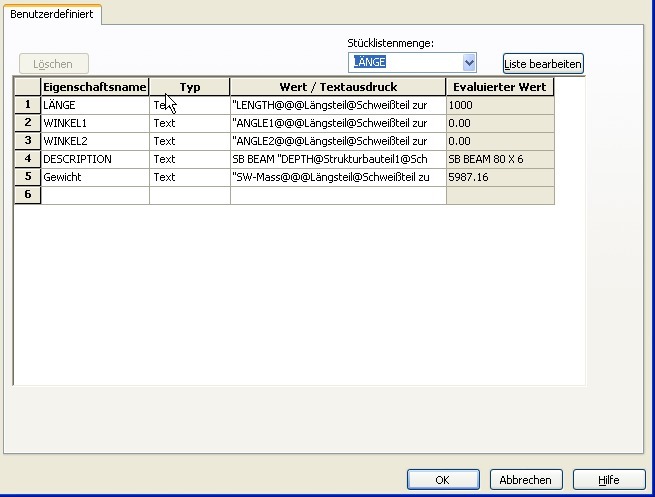Switch to the Benutzerdefiniert tab
The height and width of the screenshot is (497, 655).
point(51,15)
